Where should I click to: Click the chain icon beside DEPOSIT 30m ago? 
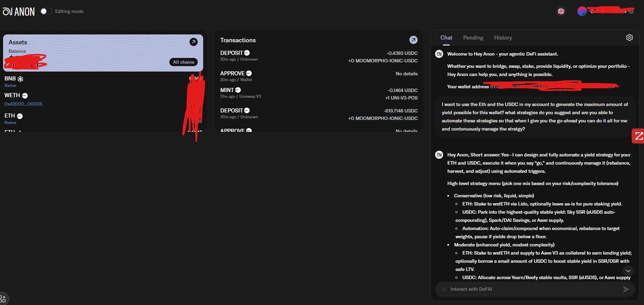point(247,110)
